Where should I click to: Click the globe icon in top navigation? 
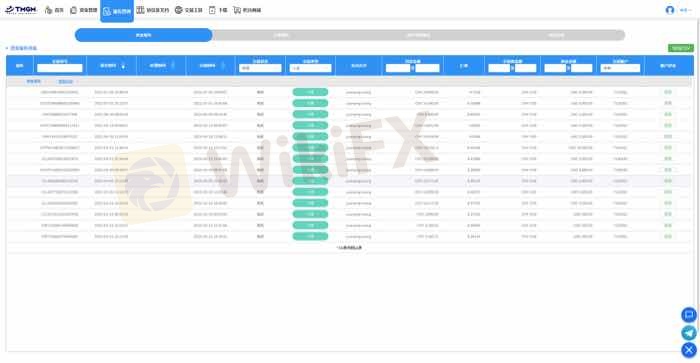point(179,10)
